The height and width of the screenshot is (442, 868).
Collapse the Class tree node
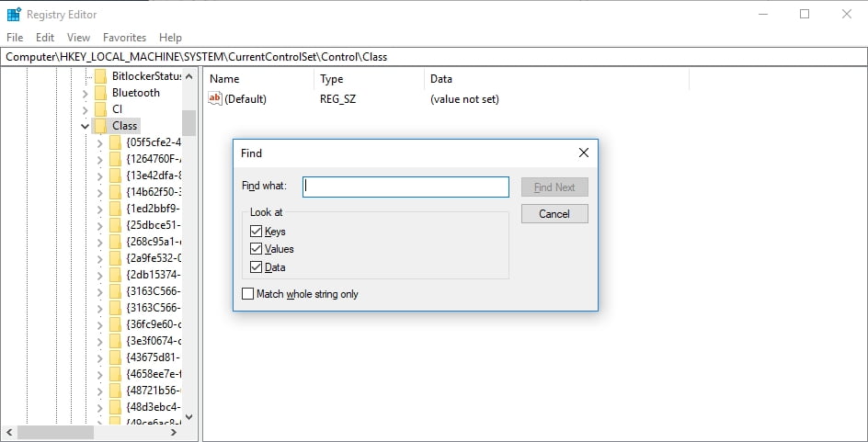(85, 126)
